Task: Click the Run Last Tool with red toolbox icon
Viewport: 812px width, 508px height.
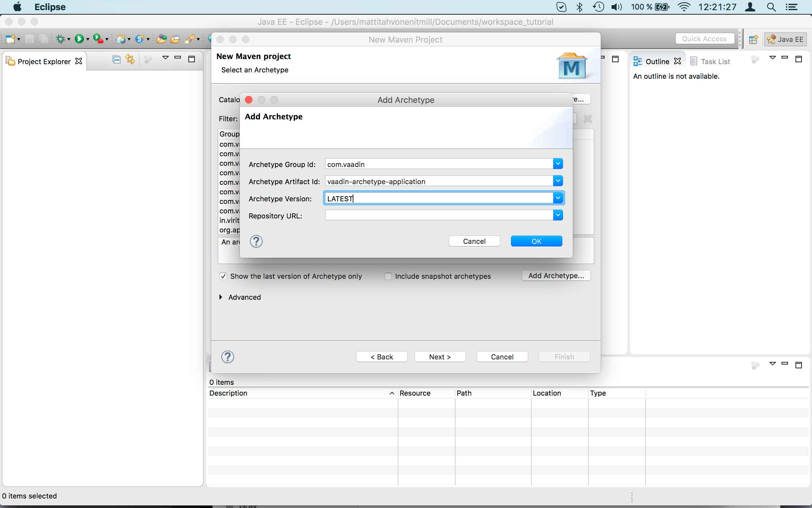Action: pyautogui.click(x=98, y=39)
